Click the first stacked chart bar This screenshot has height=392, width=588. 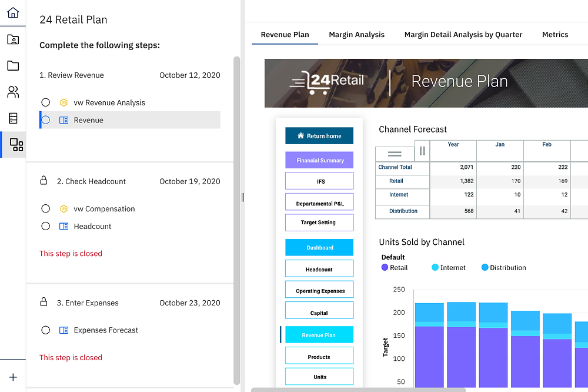tap(429, 345)
